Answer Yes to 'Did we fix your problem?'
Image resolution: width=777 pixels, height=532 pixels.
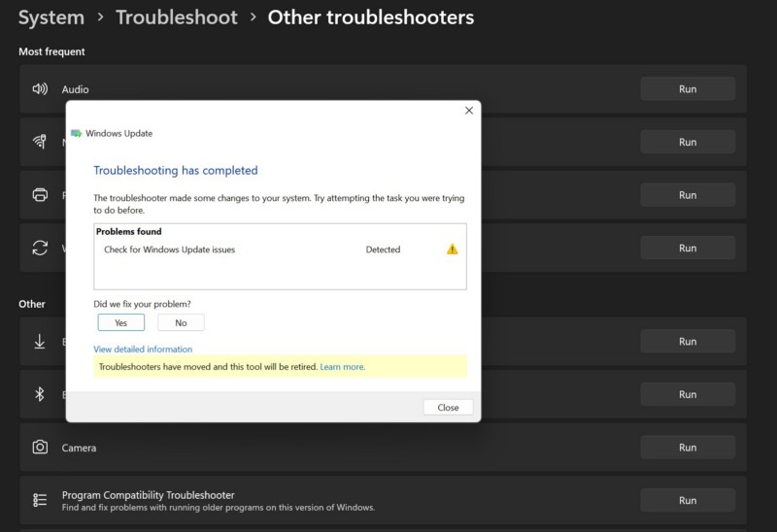point(121,322)
